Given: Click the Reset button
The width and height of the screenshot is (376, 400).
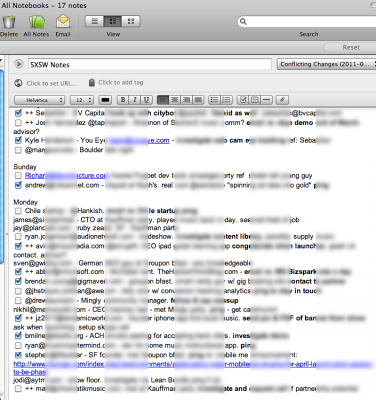Looking at the screenshot, I should point(350,47).
